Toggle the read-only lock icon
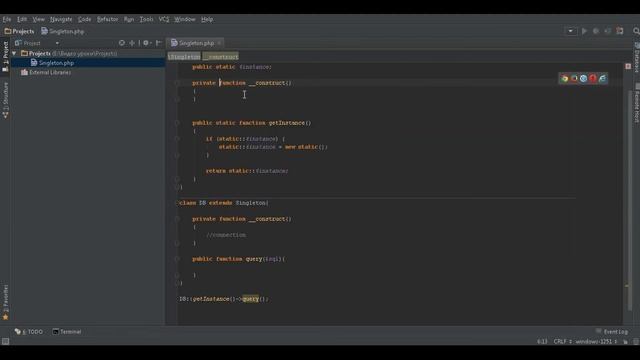This screenshot has height=360, width=640. pos(625,342)
